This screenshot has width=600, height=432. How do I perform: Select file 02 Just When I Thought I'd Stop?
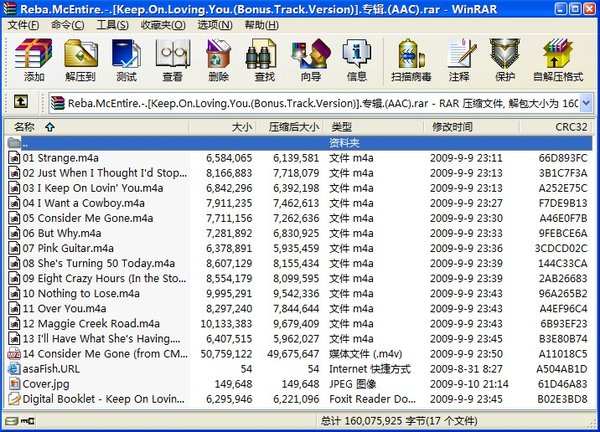[105, 173]
